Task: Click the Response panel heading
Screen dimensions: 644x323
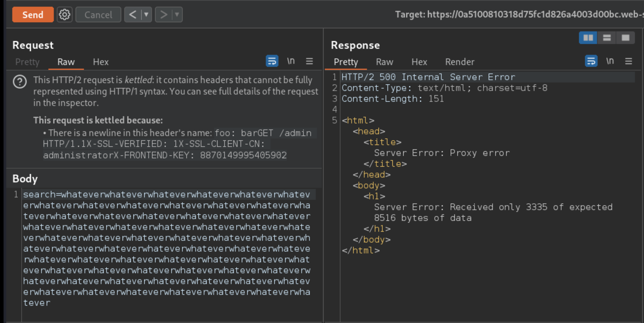Action: pyautogui.click(x=355, y=45)
